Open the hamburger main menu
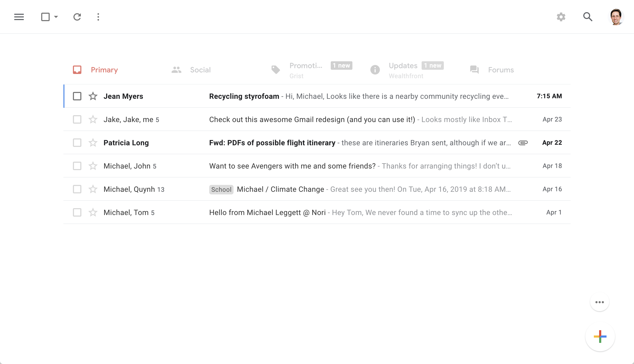The width and height of the screenshot is (634, 364). click(19, 17)
